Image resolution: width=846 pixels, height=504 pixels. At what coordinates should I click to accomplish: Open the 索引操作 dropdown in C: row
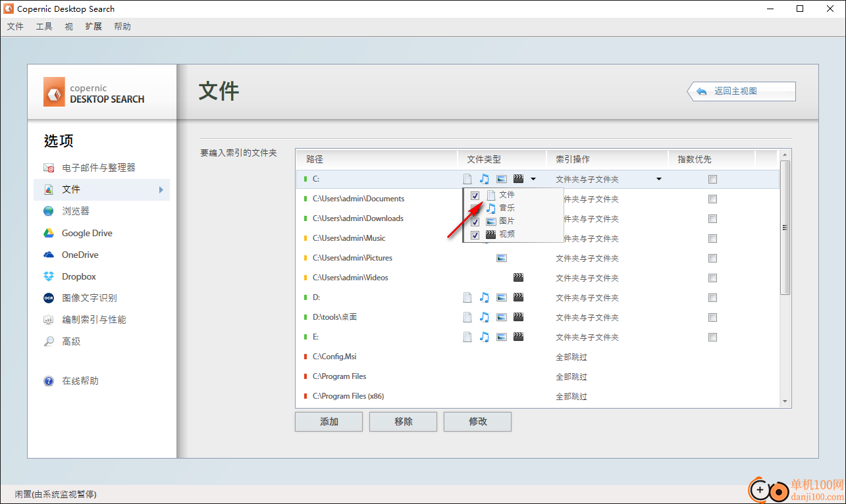658,179
